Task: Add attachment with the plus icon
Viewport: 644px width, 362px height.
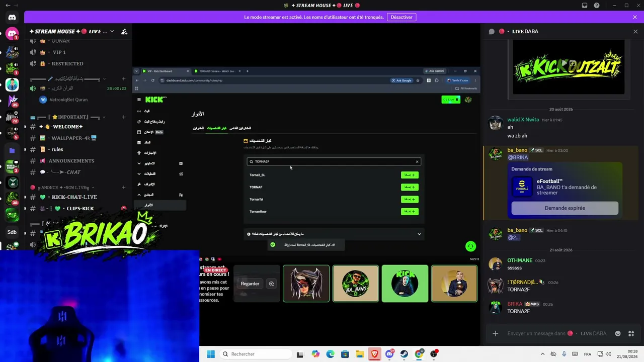Action: [x=496, y=333]
